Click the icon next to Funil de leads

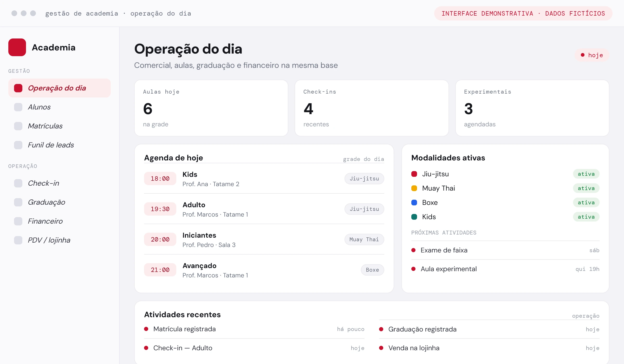pyautogui.click(x=18, y=145)
